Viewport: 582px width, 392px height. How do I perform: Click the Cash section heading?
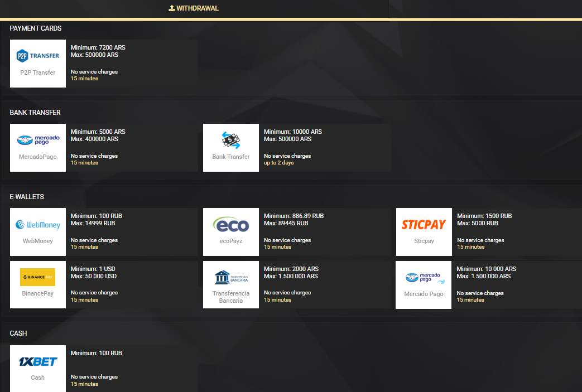point(18,333)
